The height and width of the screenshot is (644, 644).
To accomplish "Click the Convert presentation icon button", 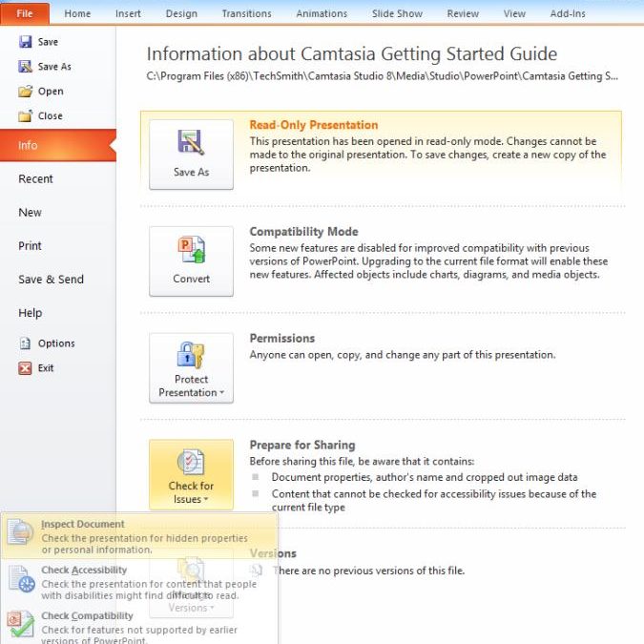I will (x=191, y=260).
